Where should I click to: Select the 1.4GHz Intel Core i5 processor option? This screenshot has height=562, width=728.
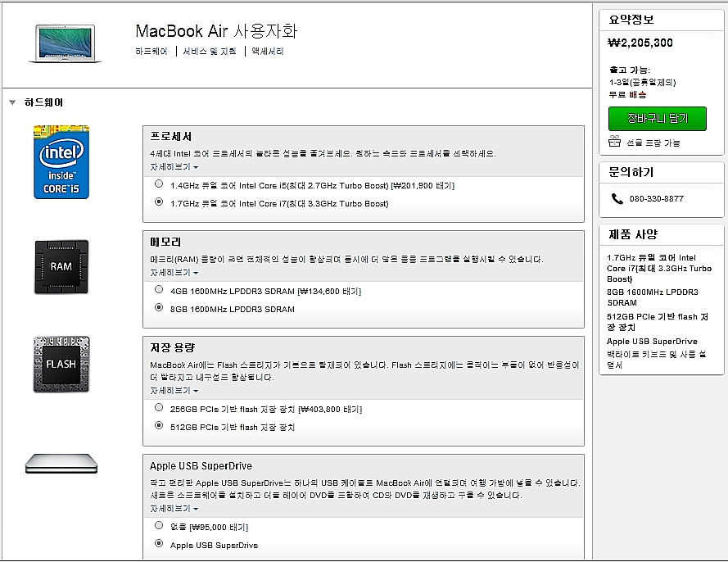click(x=159, y=184)
